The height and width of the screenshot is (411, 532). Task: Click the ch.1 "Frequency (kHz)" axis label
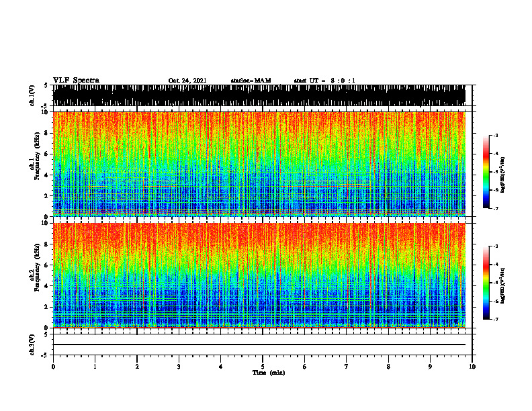point(37,156)
